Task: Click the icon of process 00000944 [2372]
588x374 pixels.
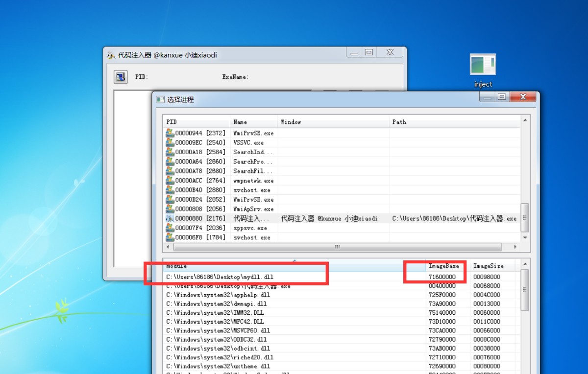Action: coord(170,133)
